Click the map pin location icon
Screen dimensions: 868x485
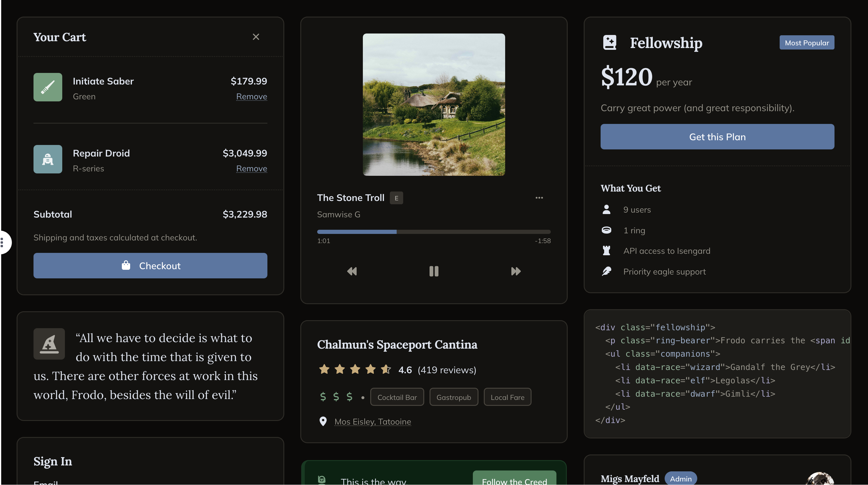(323, 421)
